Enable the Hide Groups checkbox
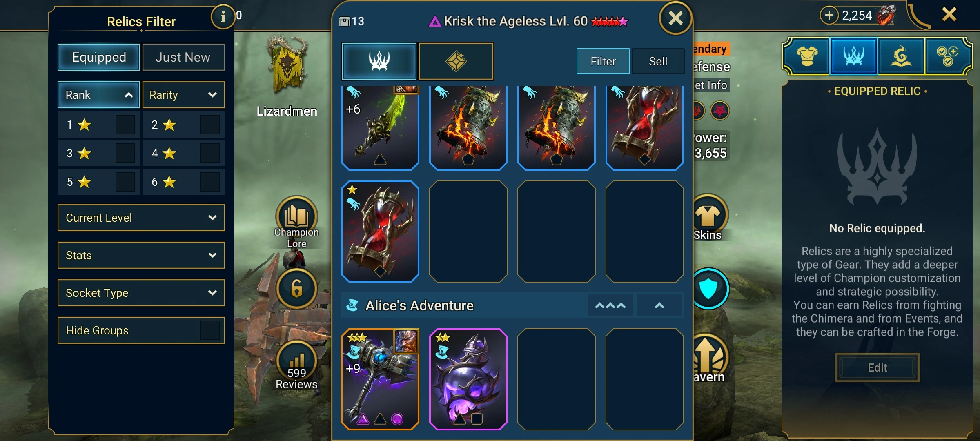The image size is (980, 441). coord(210,330)
